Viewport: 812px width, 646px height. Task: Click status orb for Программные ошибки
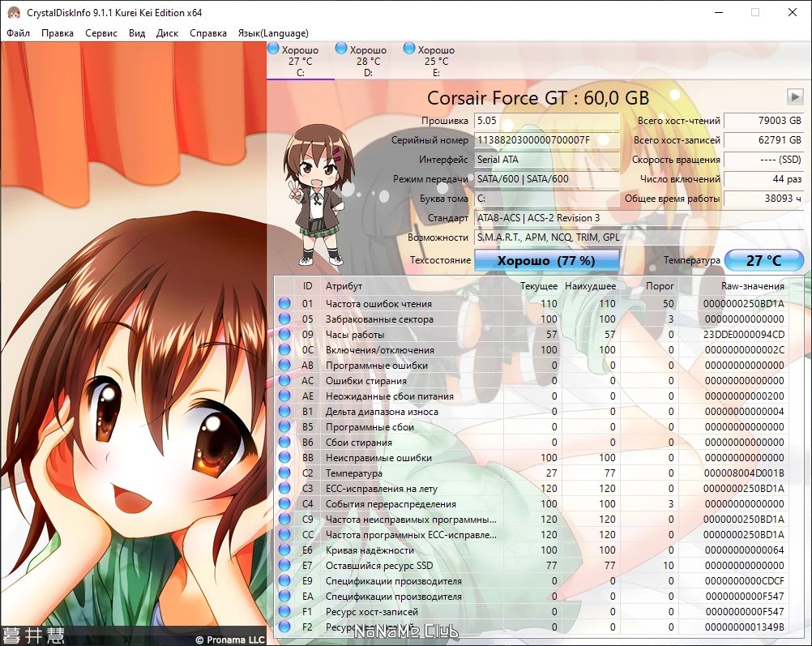point(284,366)
